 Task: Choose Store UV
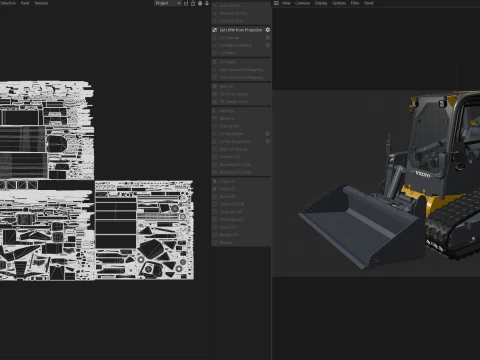241,227
